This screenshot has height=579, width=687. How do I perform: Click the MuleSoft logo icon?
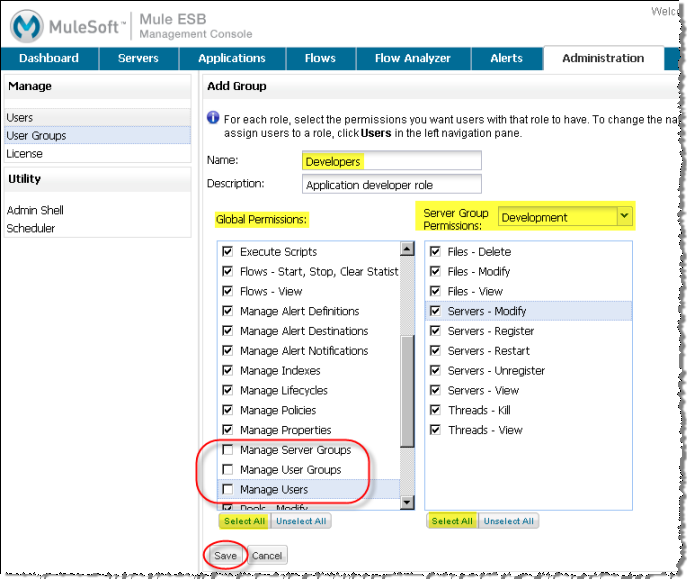click(x=28, y=24)
